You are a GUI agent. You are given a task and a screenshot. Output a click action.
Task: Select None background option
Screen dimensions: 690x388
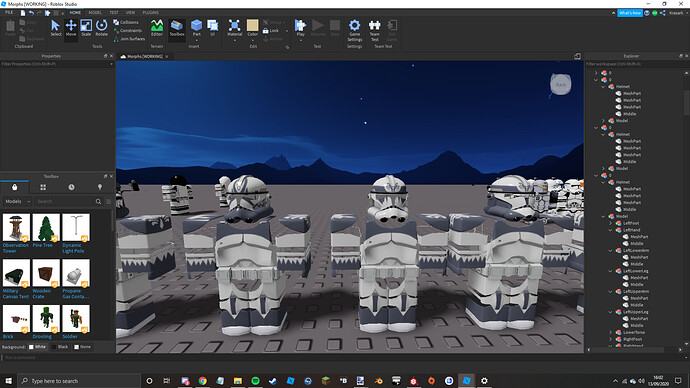click(x=82, y=347)
